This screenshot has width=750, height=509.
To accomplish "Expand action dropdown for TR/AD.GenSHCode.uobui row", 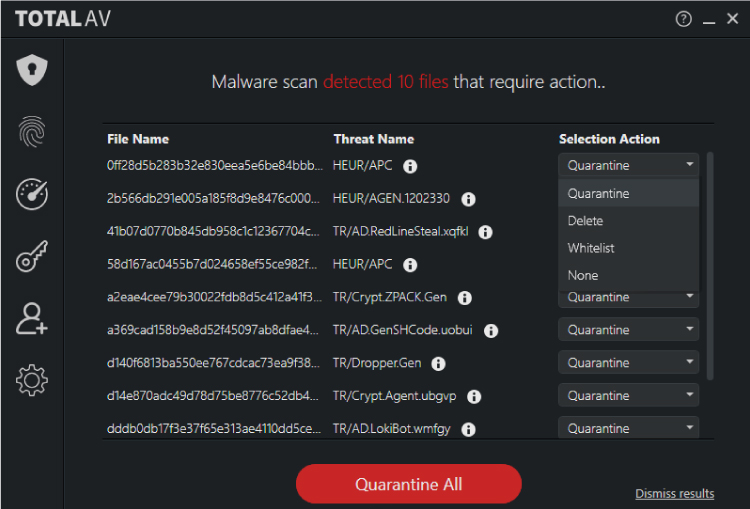I will click(x=628, y=330).
